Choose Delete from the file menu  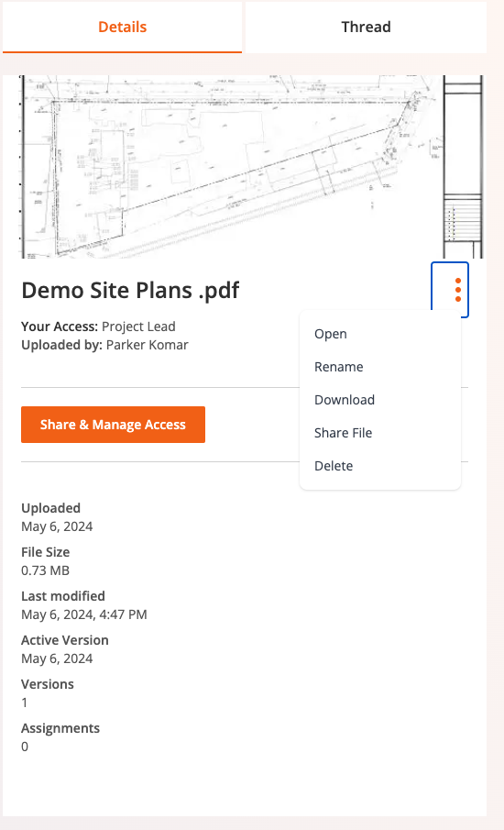point(334,466)
